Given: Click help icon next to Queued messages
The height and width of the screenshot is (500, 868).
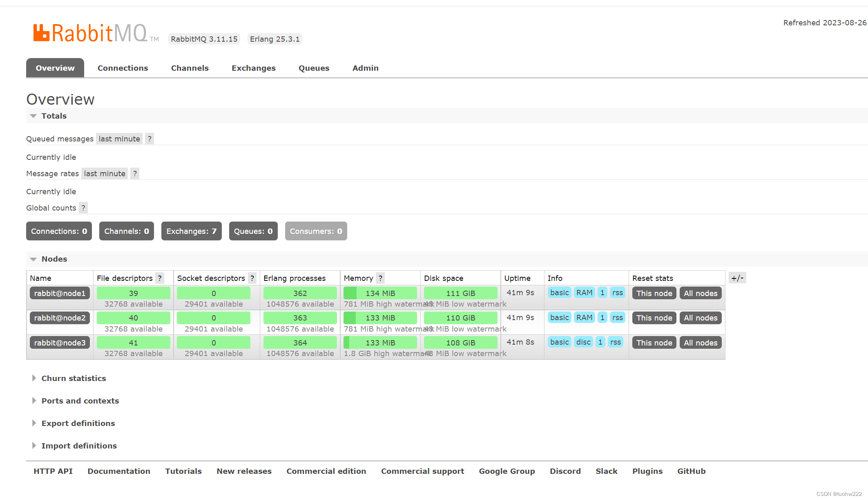Looking at the screenshot, I should coord(150,139).
